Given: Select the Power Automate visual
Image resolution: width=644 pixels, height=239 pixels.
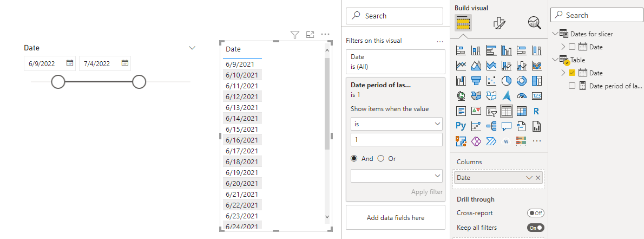Looking at the screenshot, I should click(x=491, y=141).
